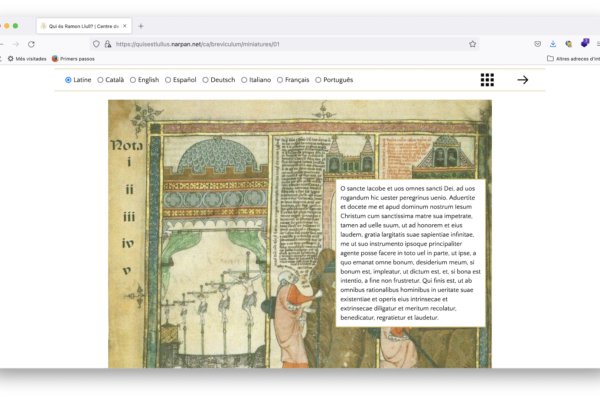Pick the Português language option
This screenshot has width=600, height=400.
coord(319,80)
